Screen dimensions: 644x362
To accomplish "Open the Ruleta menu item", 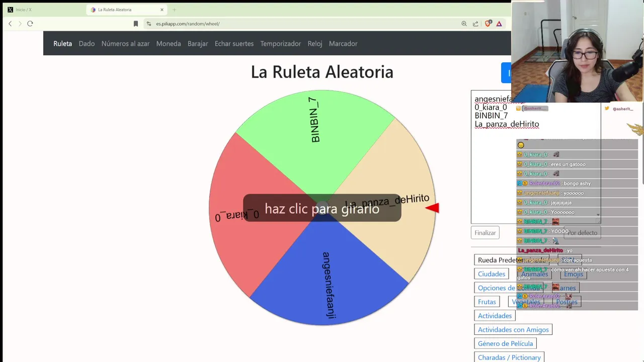I will (63, 44).
